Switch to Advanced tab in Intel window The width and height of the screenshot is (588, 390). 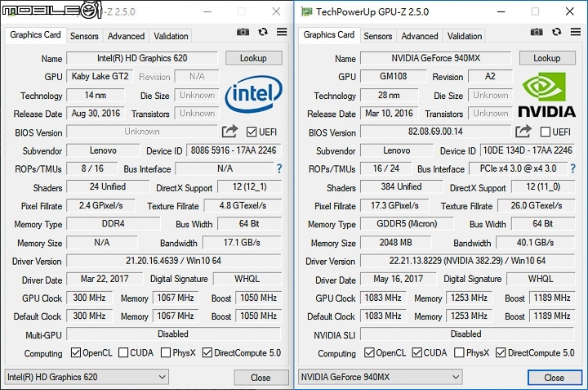[x=126, y=36]
